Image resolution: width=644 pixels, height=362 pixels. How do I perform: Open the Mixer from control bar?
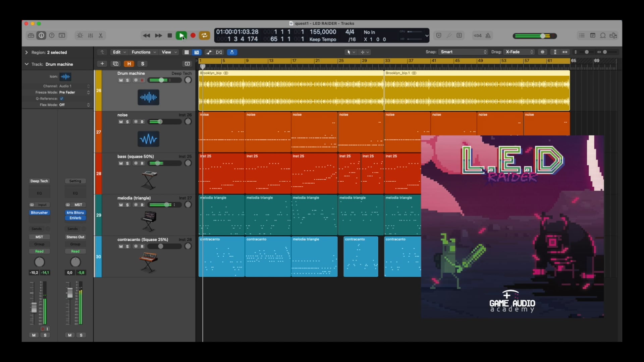[91, 36]
